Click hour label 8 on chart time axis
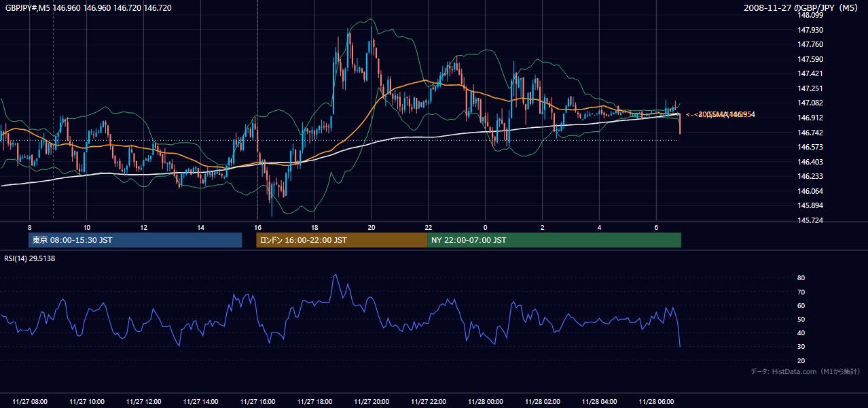Screen dimensions: 868x408 (29, 227)
